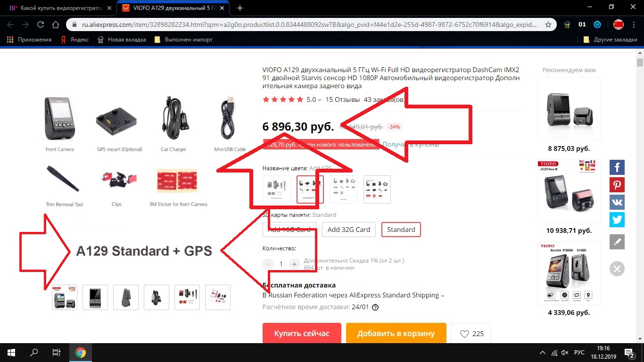Select the fourth color variant thumbnail
Image resolution: width=644 pixels, height=362 pixels.
tap(377, 189)
